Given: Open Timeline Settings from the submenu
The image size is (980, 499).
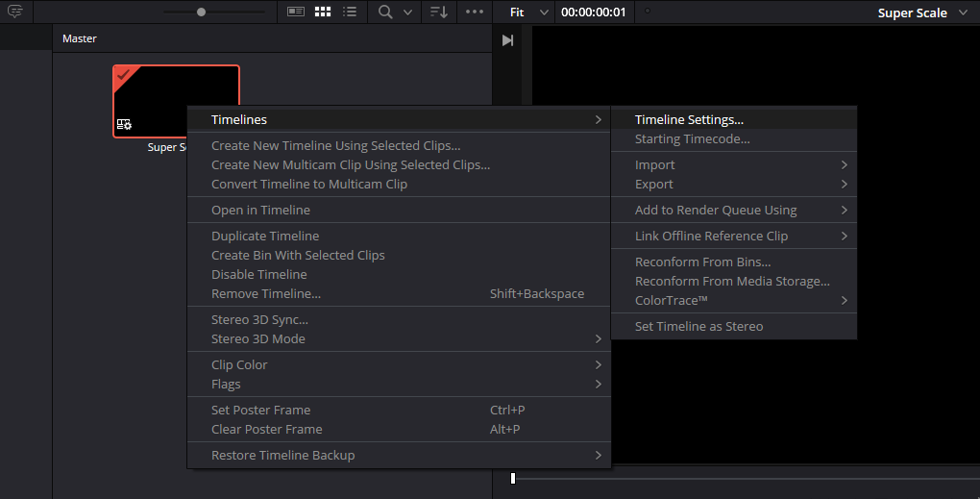Looking at the screenshot, I should [x=734, y=119].
